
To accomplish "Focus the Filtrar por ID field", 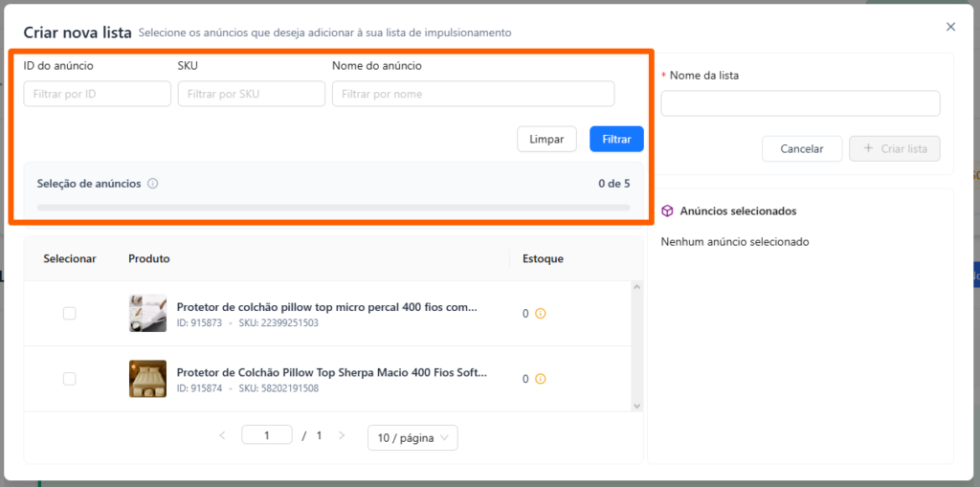I will tap(97, 94).
